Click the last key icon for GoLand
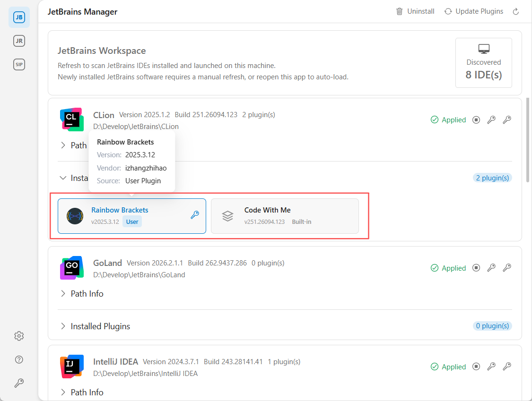Viewport: 532px width, 401px height. click(507, 268)
